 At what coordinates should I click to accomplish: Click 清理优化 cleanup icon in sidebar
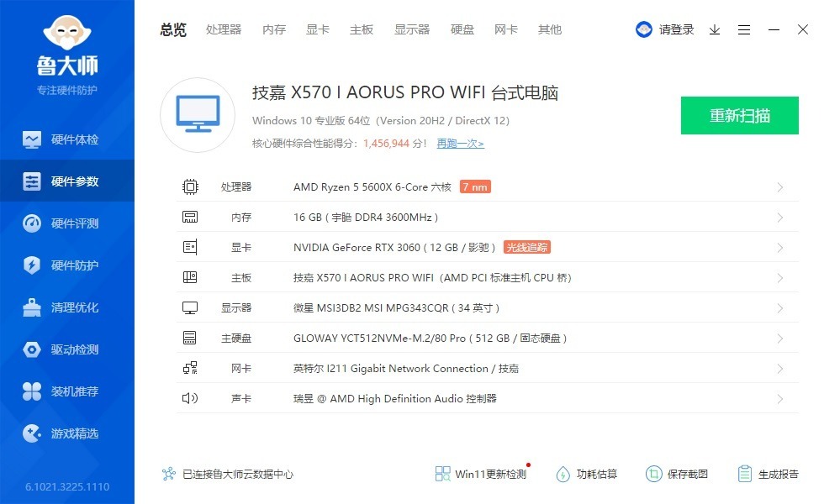pyautogui.click(x=32, y=307)
